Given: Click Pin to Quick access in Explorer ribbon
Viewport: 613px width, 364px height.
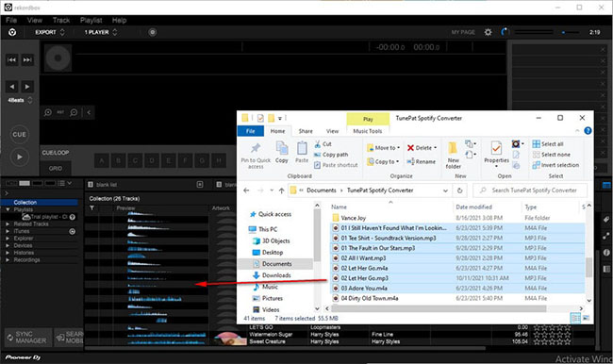Looking at the screenshot, I should pos(256,156).
